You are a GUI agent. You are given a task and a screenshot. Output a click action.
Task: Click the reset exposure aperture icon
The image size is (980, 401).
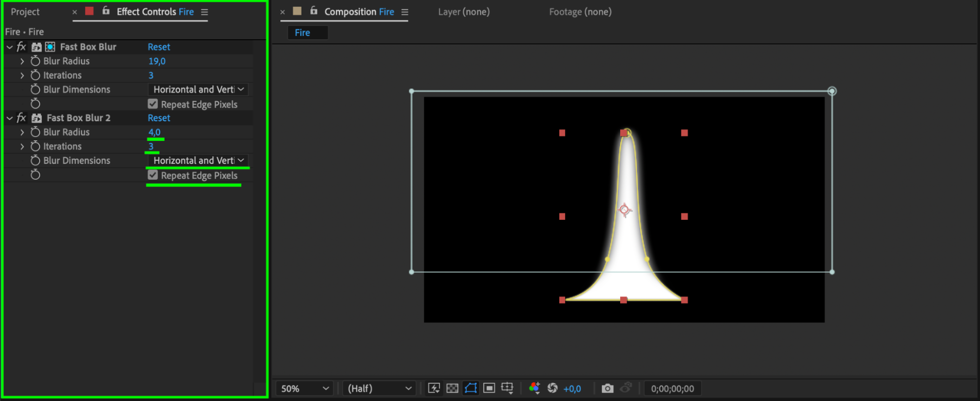[x=553, y=388]
